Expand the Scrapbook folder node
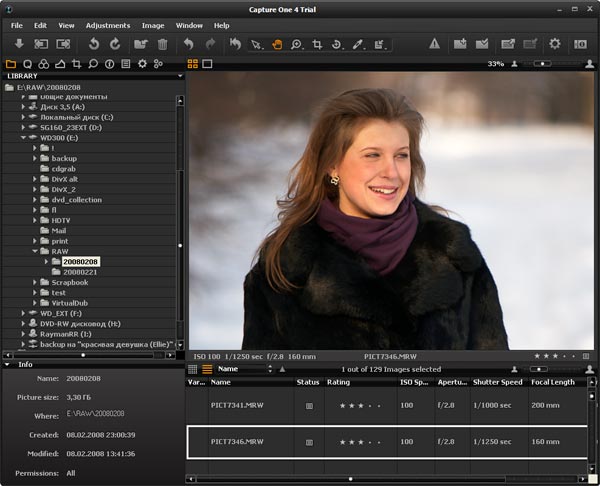This screenshot has width=600, height=486. [34, 282]
